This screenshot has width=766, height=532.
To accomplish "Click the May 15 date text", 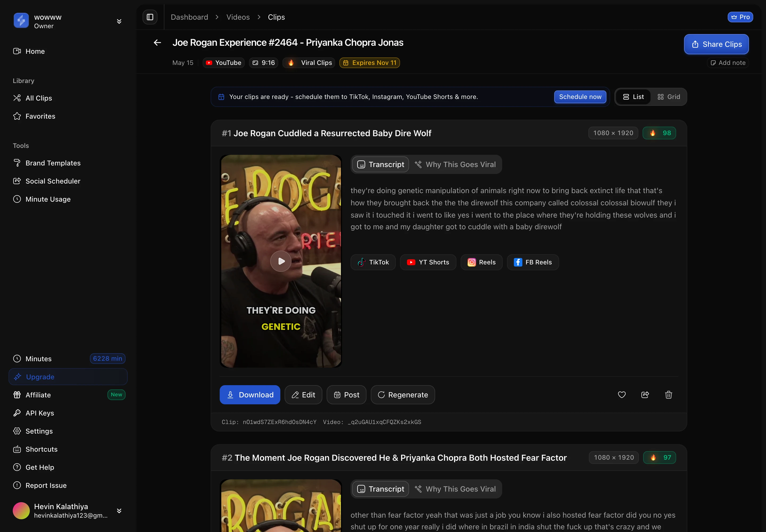I will [183, 63].
